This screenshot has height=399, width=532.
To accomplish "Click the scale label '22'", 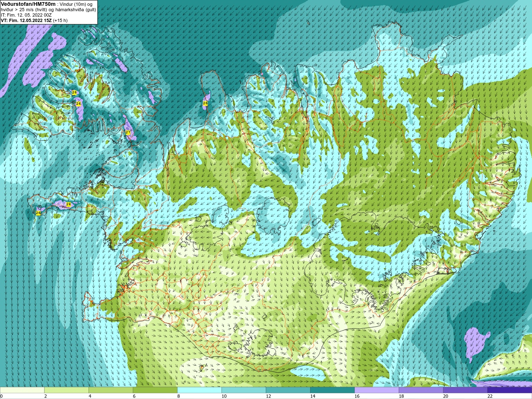I will click(490, 396).
